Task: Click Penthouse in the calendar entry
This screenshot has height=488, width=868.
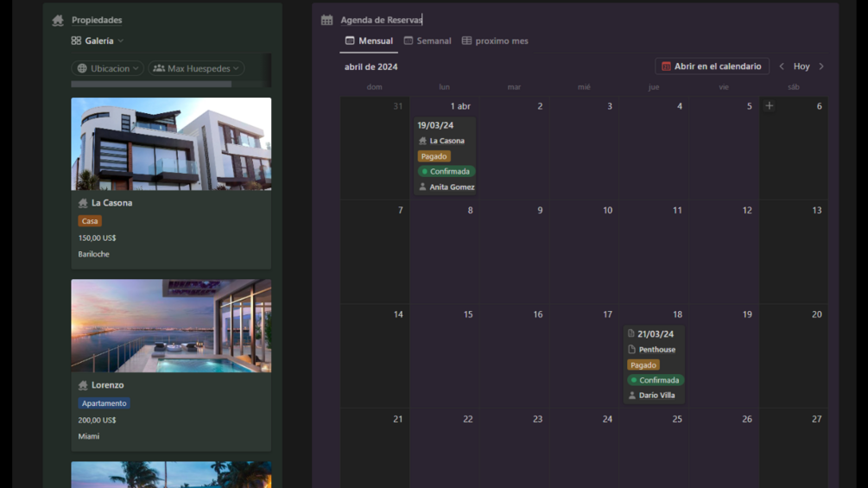Action: 657,350
